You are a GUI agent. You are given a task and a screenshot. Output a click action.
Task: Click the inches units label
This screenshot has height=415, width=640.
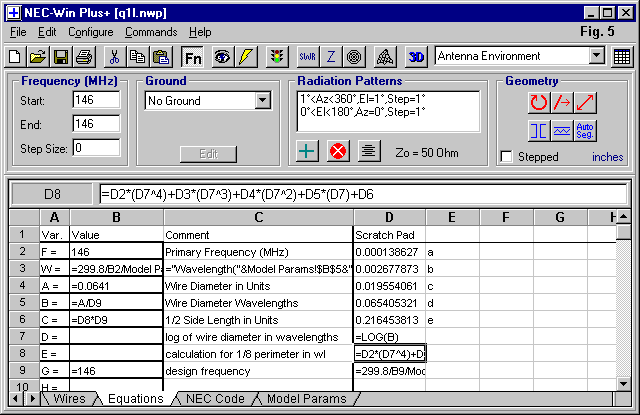(607, 157)
